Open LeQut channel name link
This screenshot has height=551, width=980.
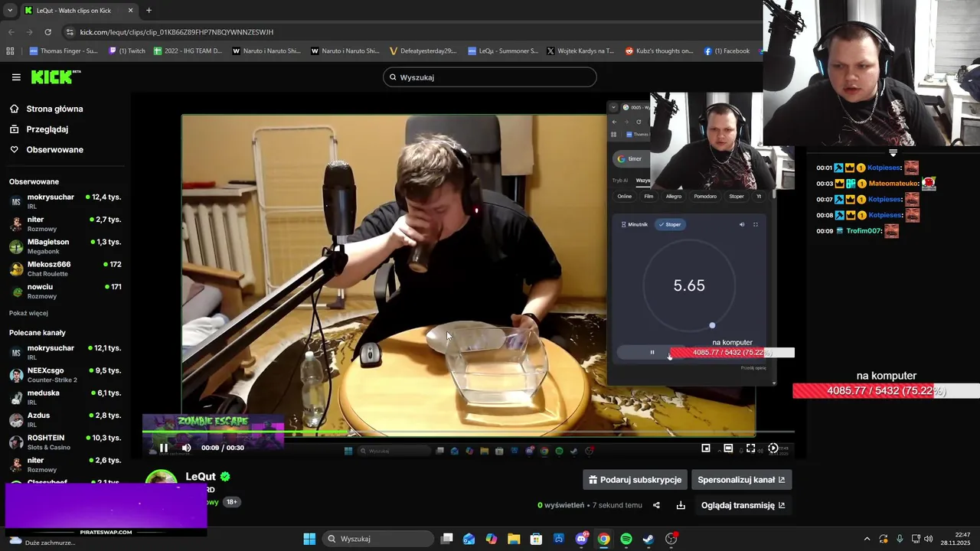click(201, 476)
